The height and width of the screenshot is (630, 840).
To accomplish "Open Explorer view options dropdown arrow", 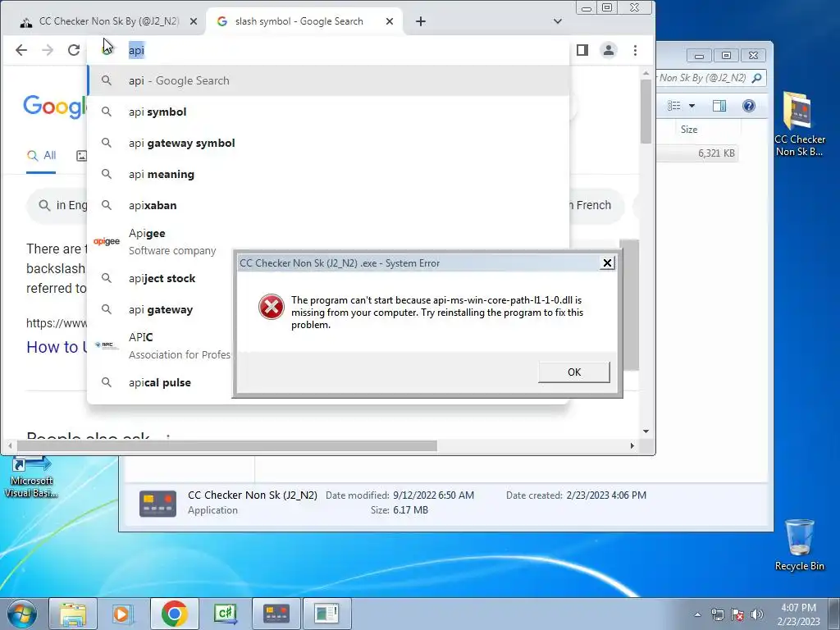I will (x=692, y=106).
